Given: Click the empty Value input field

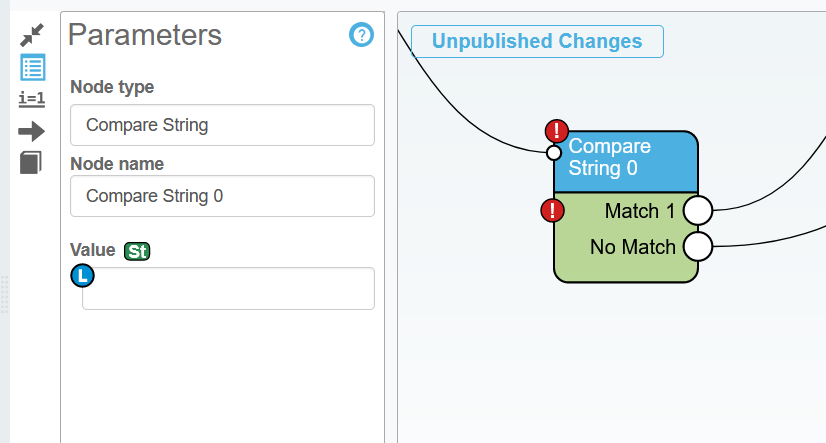Looking at the screenshot, I should pyautogui.click(x=228, y=289).
